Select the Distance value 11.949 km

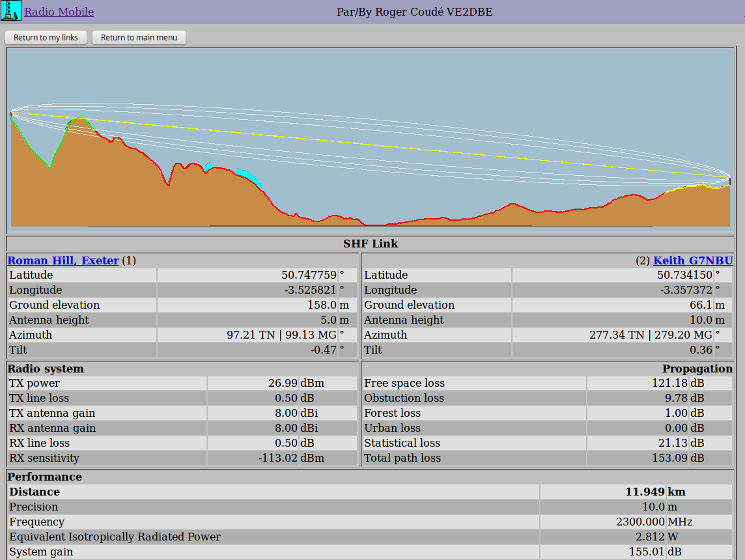click(x=655, y=492)
